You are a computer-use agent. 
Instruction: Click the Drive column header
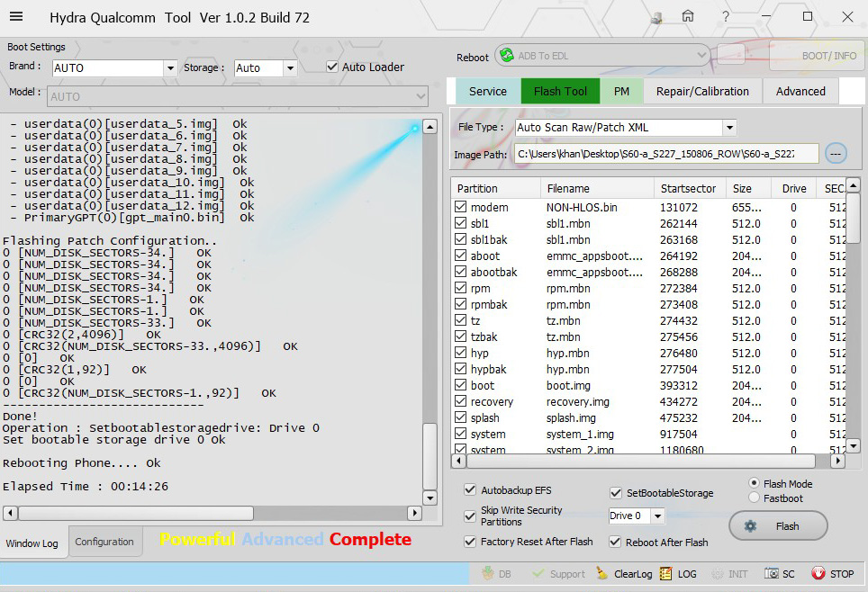click(794, 188)
